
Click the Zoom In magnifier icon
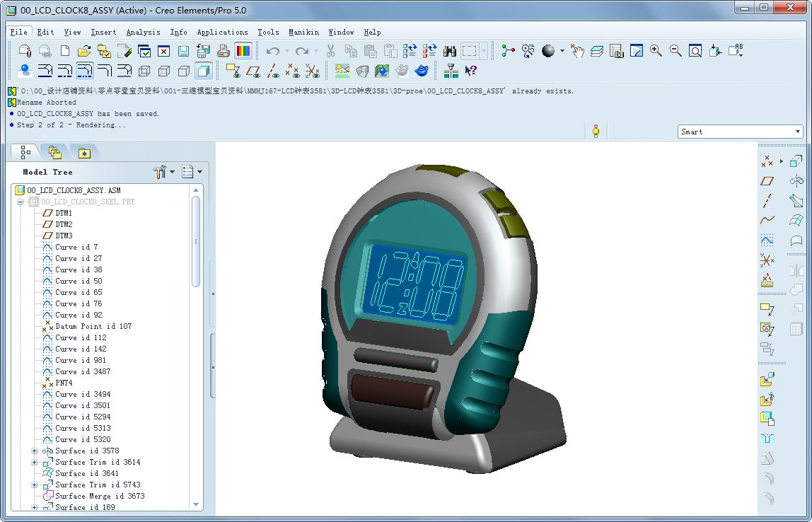coord(656,51)
